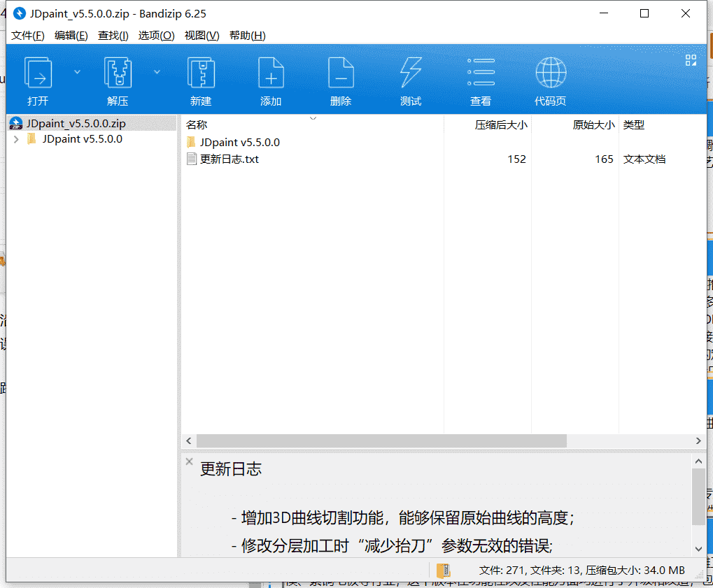Select the 更新日志.txt file row

tap(444, 159)
